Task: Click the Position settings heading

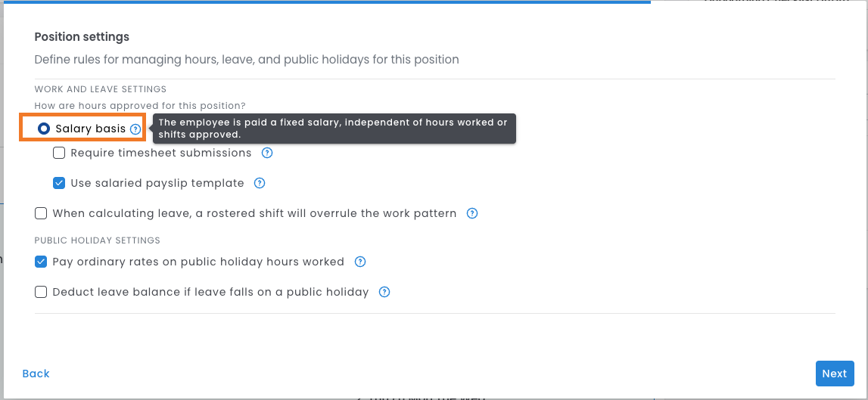Action: click(x=82, y=36)
